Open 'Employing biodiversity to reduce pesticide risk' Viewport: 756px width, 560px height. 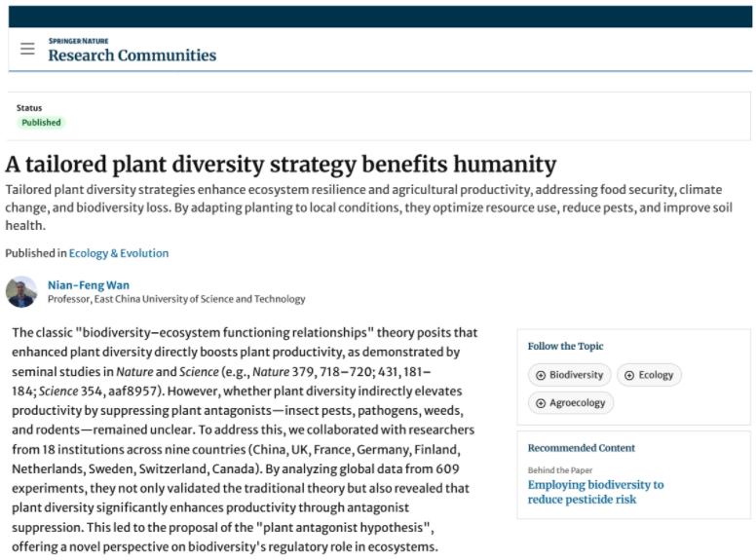click(x=595, y=492)
